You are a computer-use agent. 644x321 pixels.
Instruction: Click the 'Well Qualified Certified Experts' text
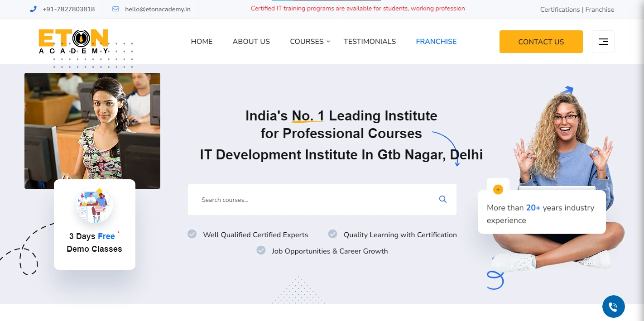255,235
